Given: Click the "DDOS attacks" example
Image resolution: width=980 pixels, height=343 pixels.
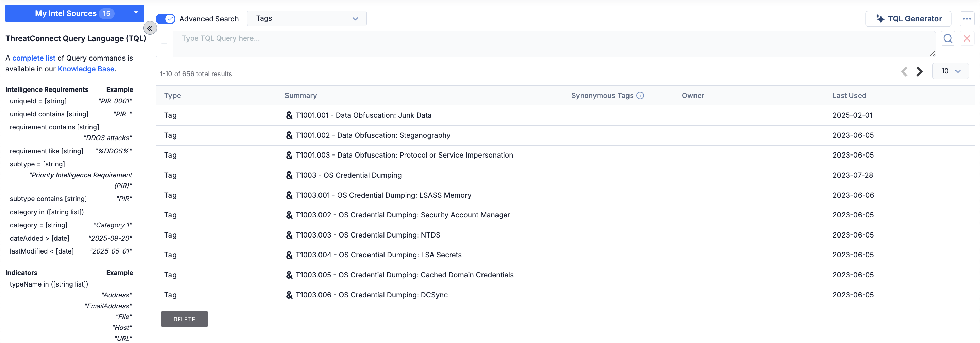Looking at the screenshot, I should (108, 138).
